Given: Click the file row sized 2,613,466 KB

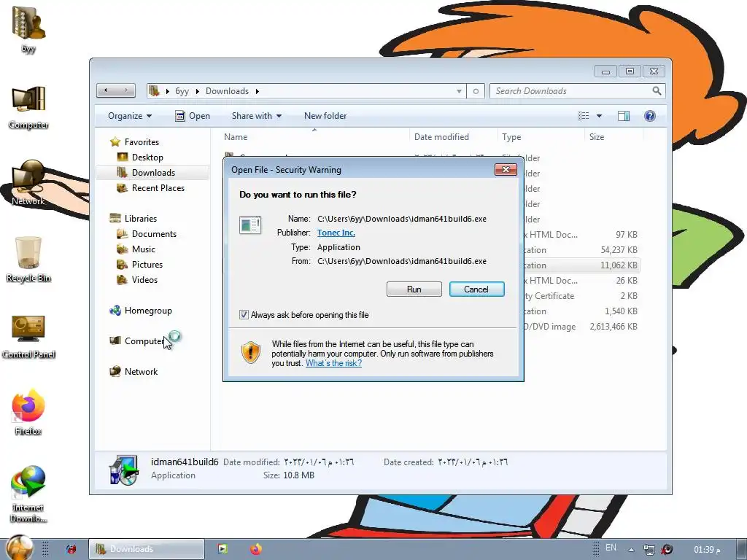Looking at the screenshot, I should (x=581, y=326).
